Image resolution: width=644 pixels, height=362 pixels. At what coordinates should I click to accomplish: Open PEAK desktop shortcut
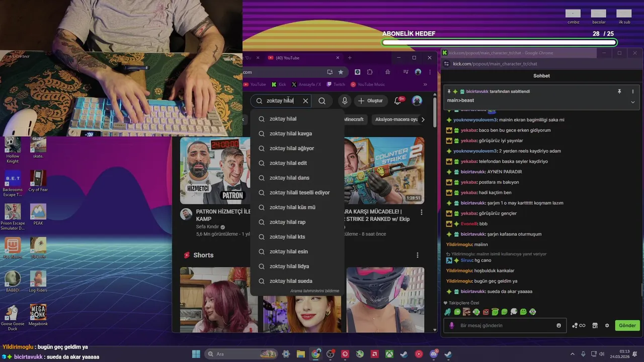point(38,215)
